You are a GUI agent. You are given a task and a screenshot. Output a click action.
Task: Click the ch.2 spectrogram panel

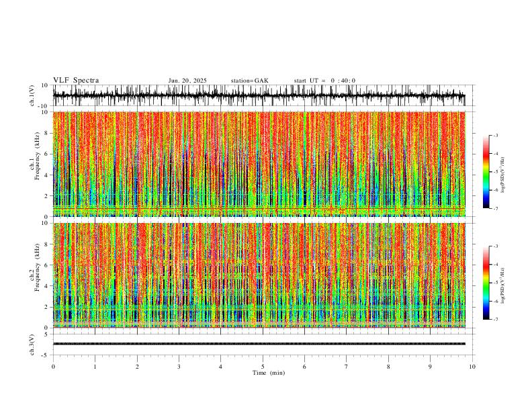coord(259,275)
